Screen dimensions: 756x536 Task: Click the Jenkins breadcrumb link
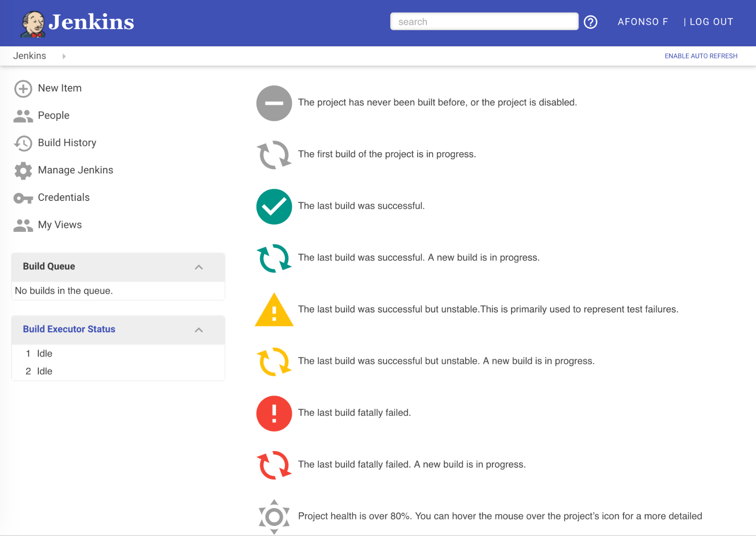(30, 56)
